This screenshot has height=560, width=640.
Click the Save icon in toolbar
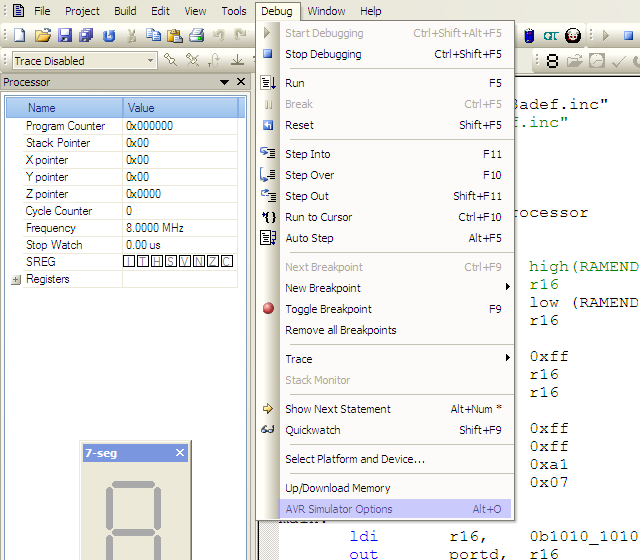point(64,36)
